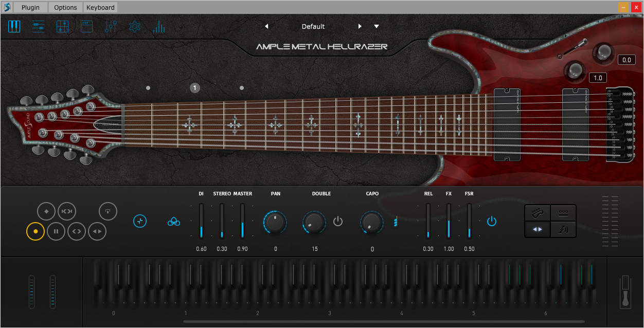644x328 pixels.
Task: Click the capo position marker labeled 1
Action: tap(194, 88)
